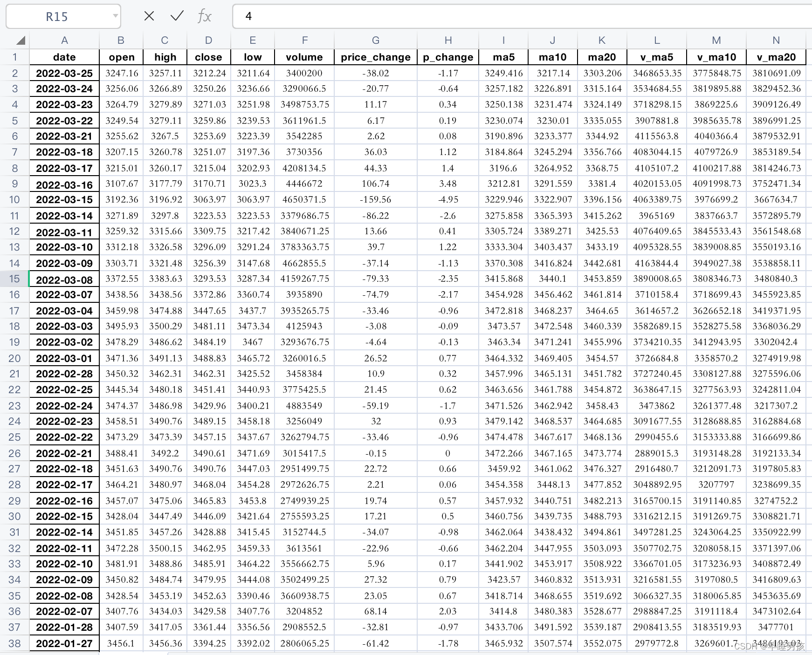Select column G header
The width and height of the screenshot is (812, 655).
click(376, 41)
